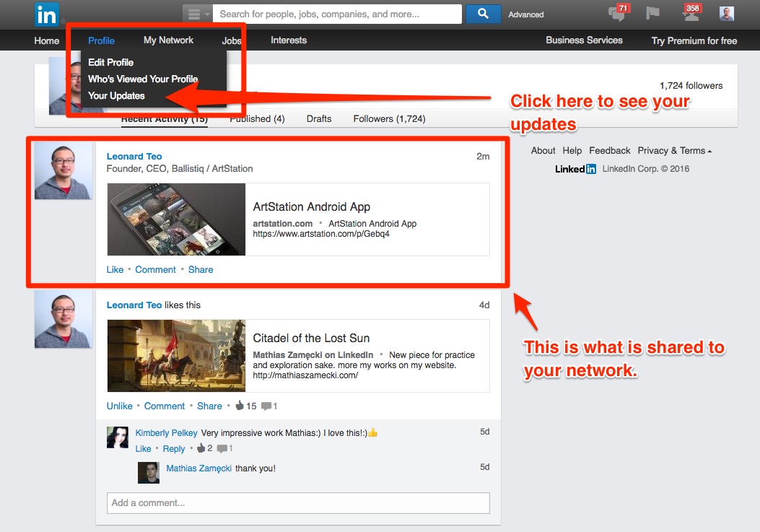Image resolution: width=760 pixels, height=532 pixels.
Task: Focus the Add a comment field
Action: click(298, 503)
